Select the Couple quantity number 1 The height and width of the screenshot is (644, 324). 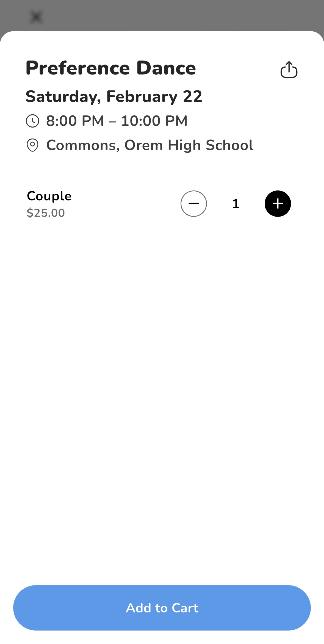[x=236, y=204]
